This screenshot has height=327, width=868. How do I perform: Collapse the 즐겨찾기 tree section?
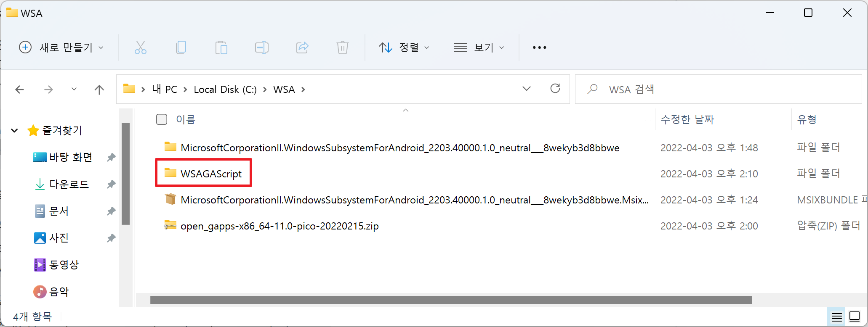[14, 130]
